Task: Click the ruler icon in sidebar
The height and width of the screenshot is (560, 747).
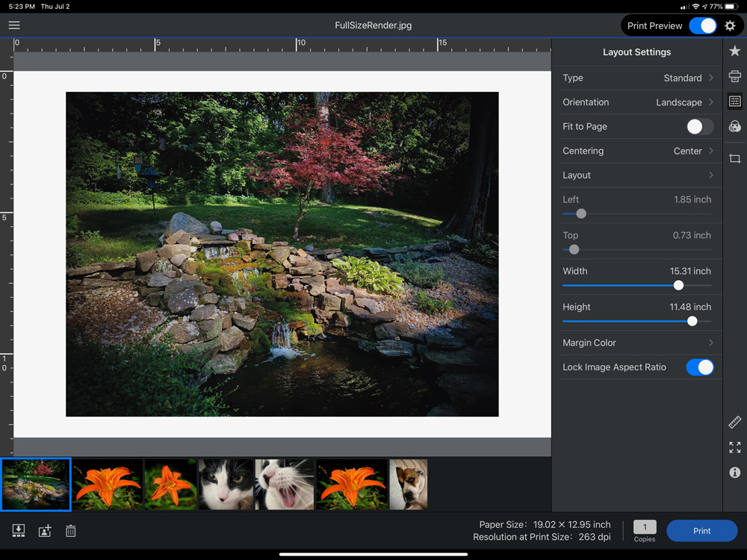Action: 734,423
